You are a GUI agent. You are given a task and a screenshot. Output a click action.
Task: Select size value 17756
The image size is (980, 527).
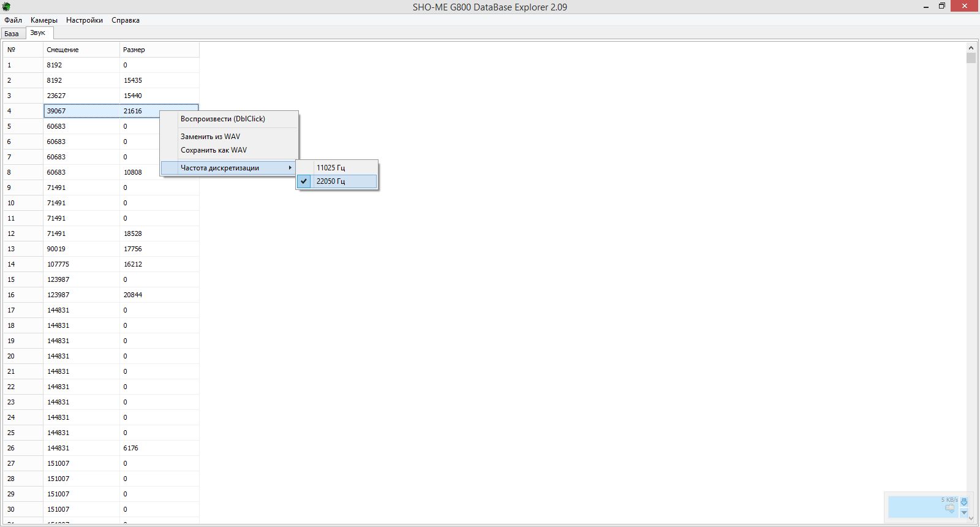(133, 249)
